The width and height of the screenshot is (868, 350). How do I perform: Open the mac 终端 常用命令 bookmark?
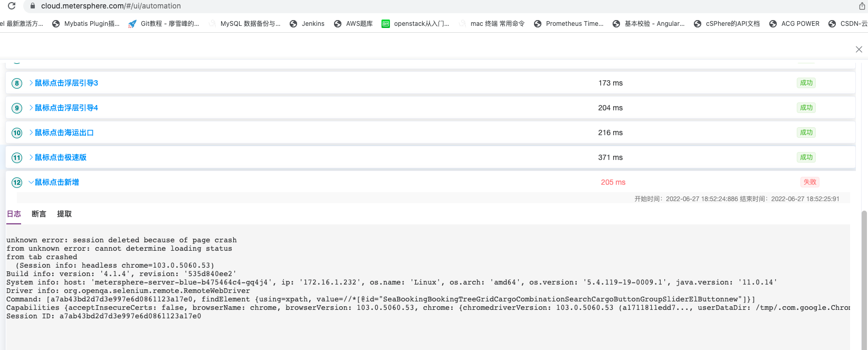[492, 24]
